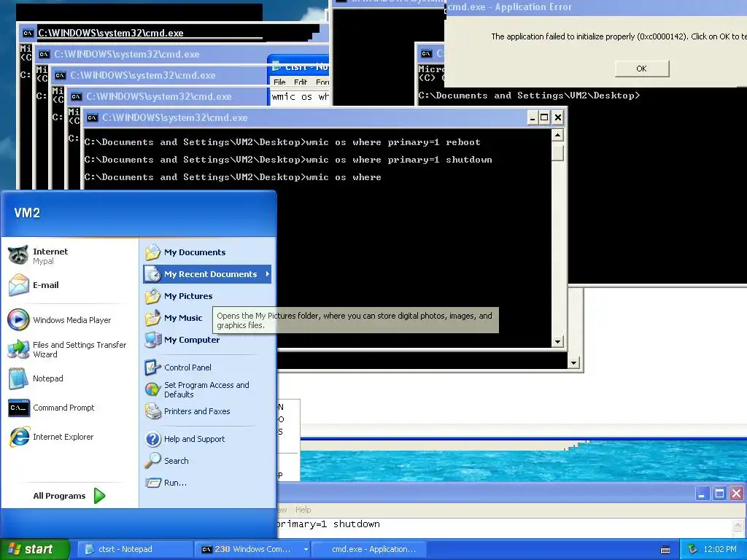
Task: Switch to ctsrt - Notepad taskbar button
Action: pos(135,549)
